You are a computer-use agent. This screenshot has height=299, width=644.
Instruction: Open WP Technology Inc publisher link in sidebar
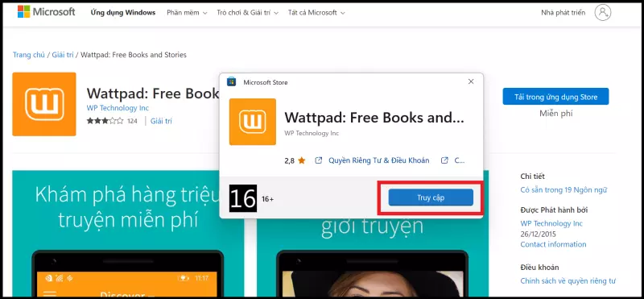[551, 224]
